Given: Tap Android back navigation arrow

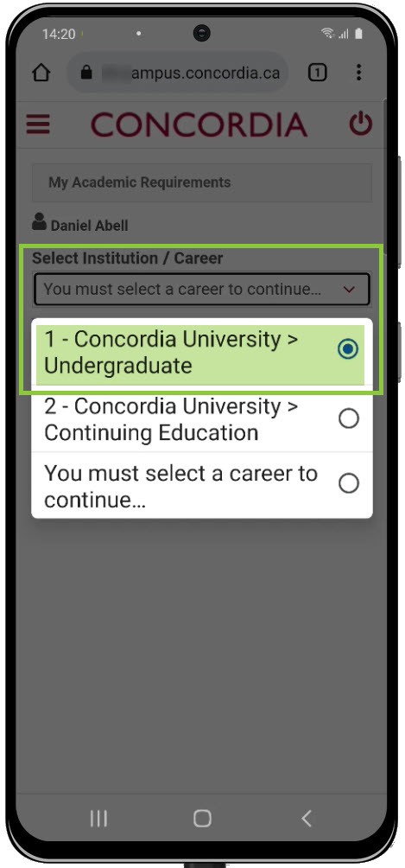Looking at the screenshot, I should click(x=307, y=818).
